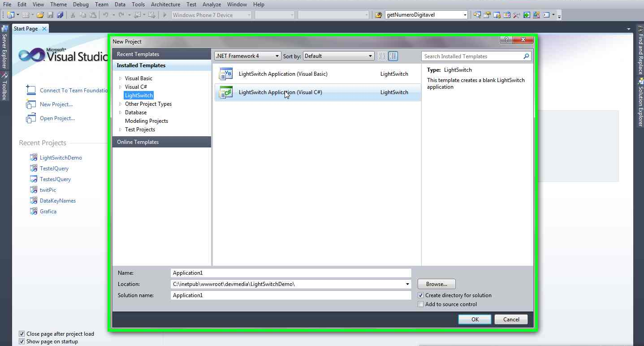
Task: Select the LightSwitch Visual Basic template icon
Action: [225, 74]
